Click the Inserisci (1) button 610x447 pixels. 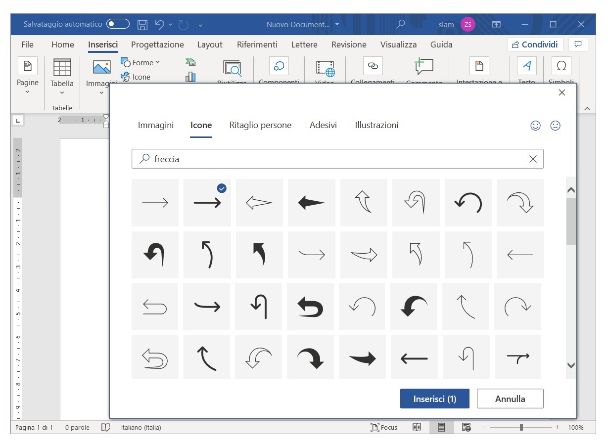(x=435, y=399)
